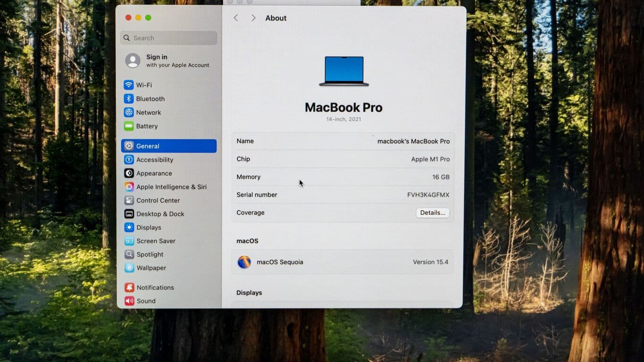The image size is (644, 362).
Task: Click the Appearance sidebar icon
Action: click(129, 173)
